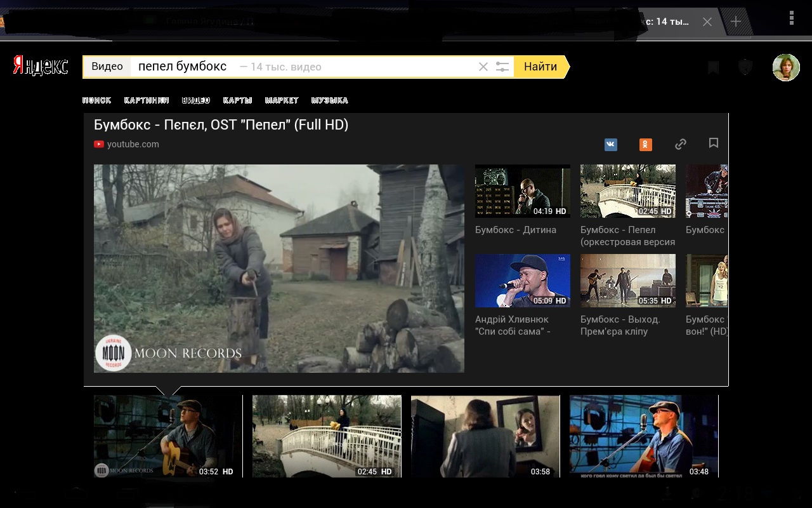
Task: Copy video link via chain icon
Action: 681,144
